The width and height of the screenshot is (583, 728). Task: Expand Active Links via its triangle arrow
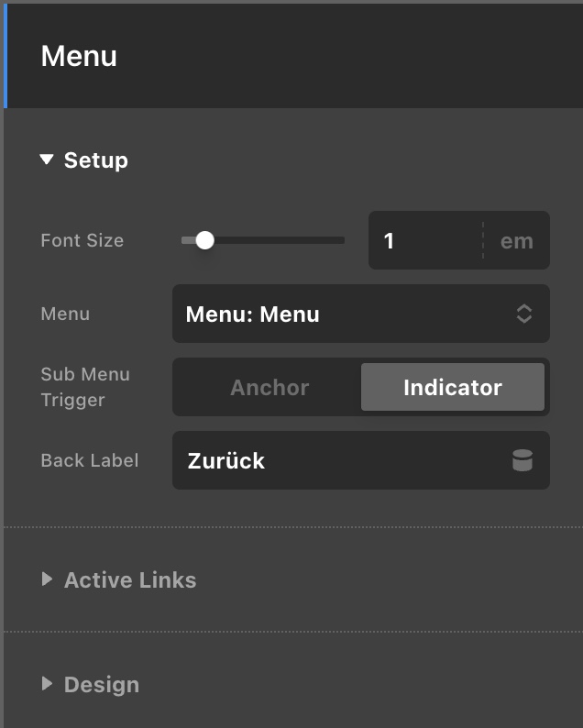click(47, 579)
